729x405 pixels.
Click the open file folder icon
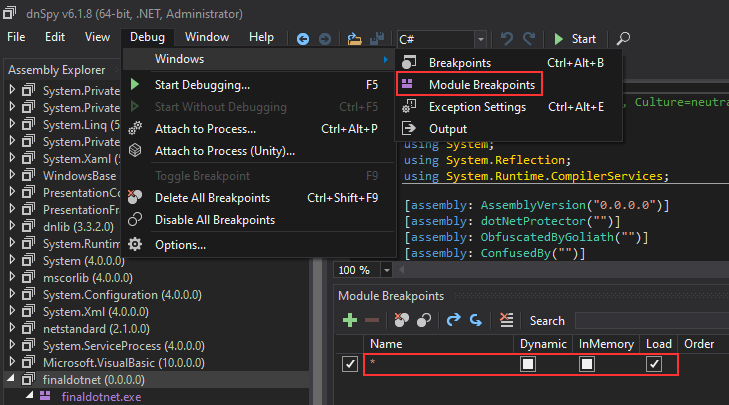tap(355, 38)
